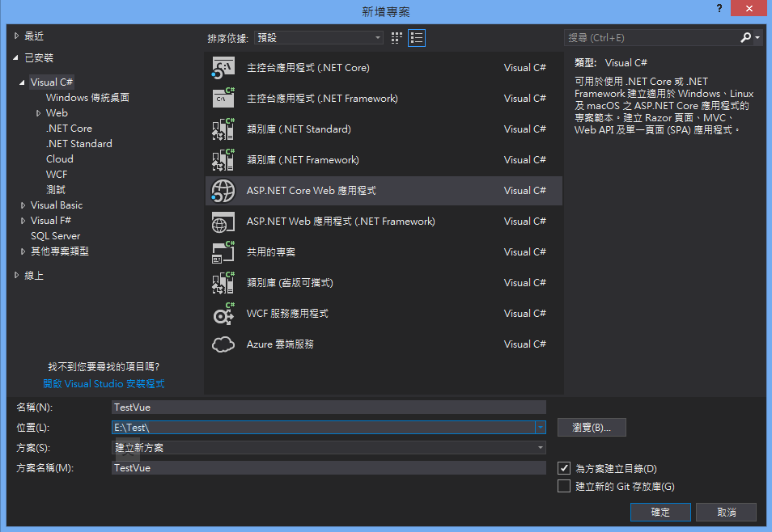This screenshot has width=772, height=532.
Task: Select the .NET Standard category
Action: [x=78, y=144]
